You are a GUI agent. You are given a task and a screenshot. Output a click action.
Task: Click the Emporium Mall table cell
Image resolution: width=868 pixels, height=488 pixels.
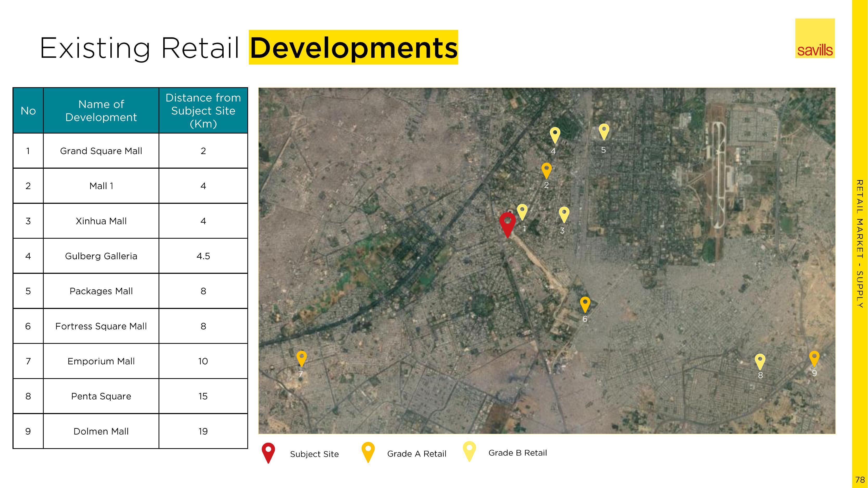(x=101, y=361)
